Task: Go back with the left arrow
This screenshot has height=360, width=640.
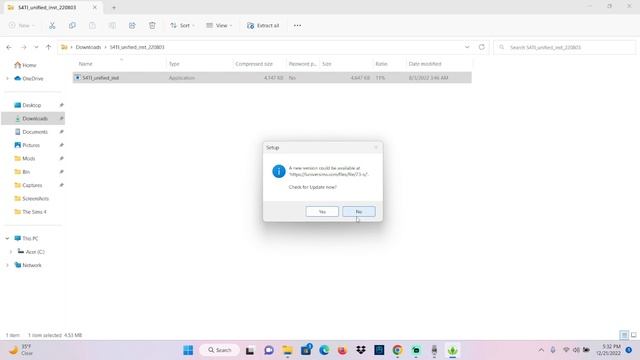Action: click(x=9, y=47)
